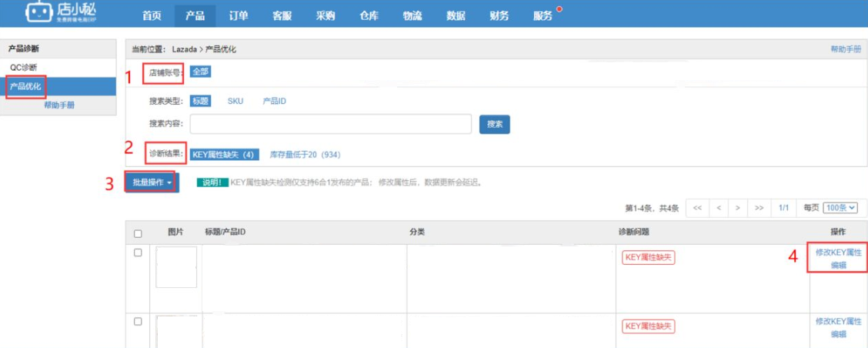Check the first product row checkbox
Viewport: 868px width, 348px height.
138,253
